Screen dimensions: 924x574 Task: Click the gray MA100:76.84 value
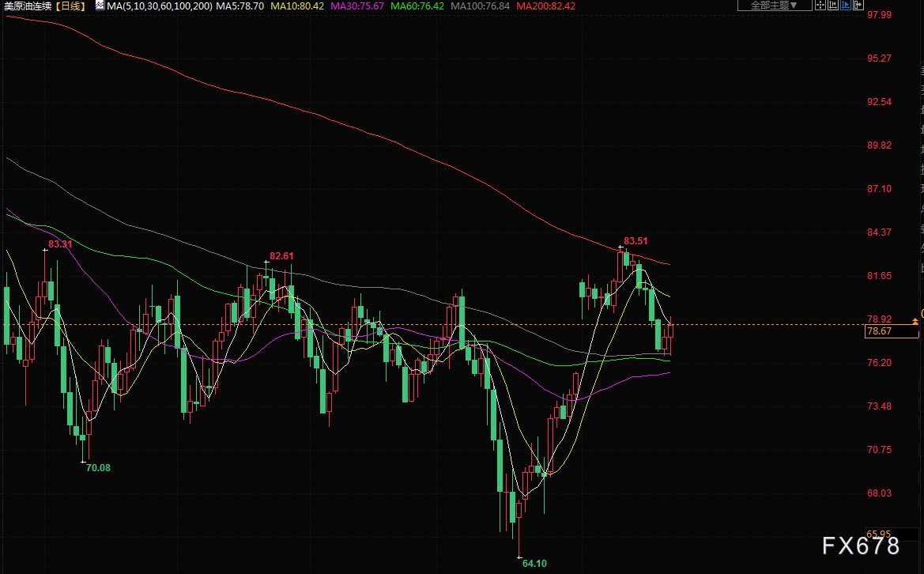(x=481, y=6)
